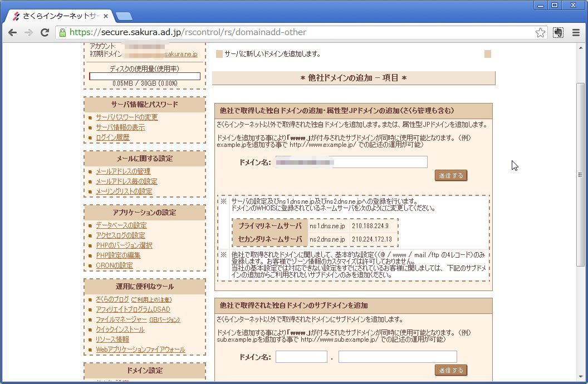Click the アプリケーションの設定 section header
The width and height of the screenshot is (588, 384).
(x=145, y=213)
